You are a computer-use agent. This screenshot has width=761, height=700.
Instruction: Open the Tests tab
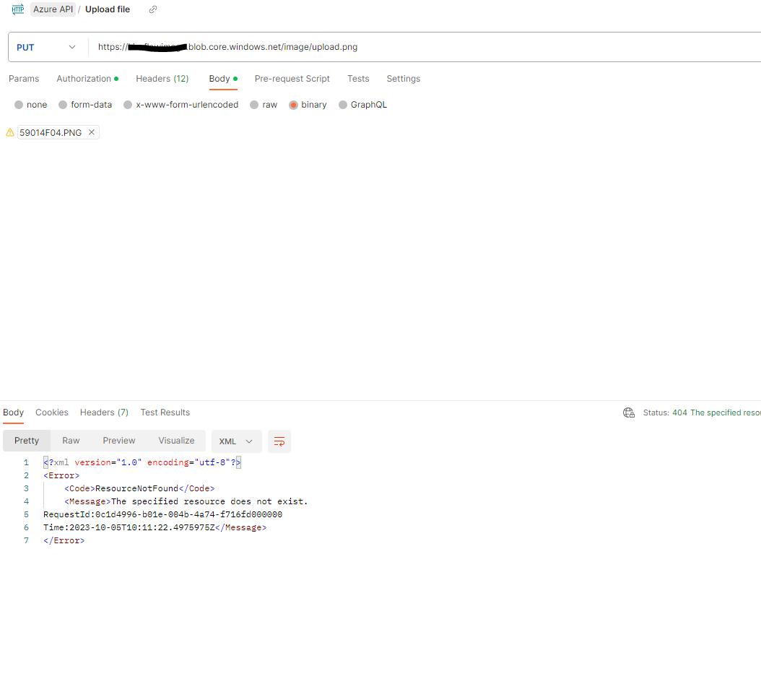pyautogui.click(x=358, y=79)
